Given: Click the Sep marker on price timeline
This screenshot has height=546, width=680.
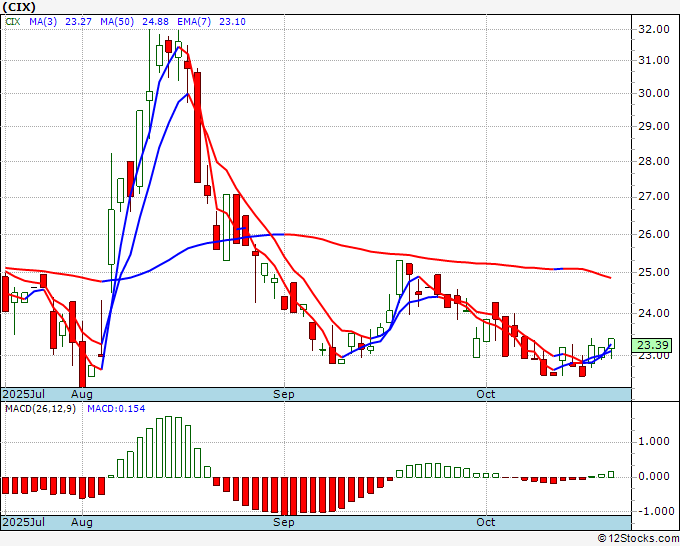Looking at the screenshot, I should [285, 394].
